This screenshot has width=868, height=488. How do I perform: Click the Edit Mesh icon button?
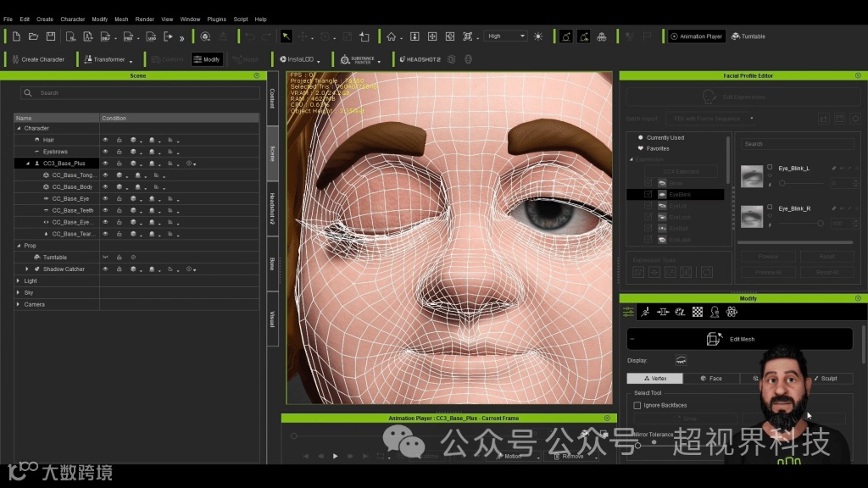(x=714, y=339)
